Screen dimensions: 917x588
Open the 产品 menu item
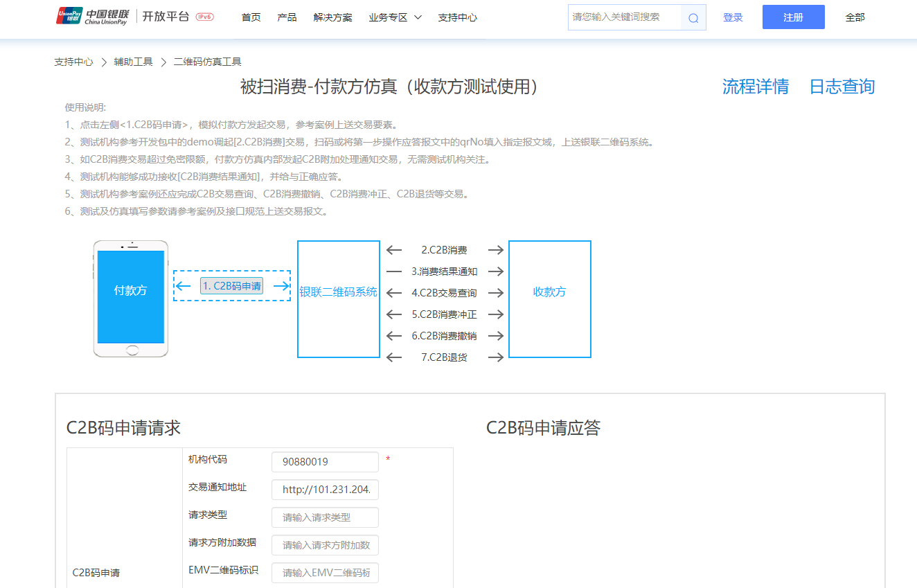click(x=287, y=17)
